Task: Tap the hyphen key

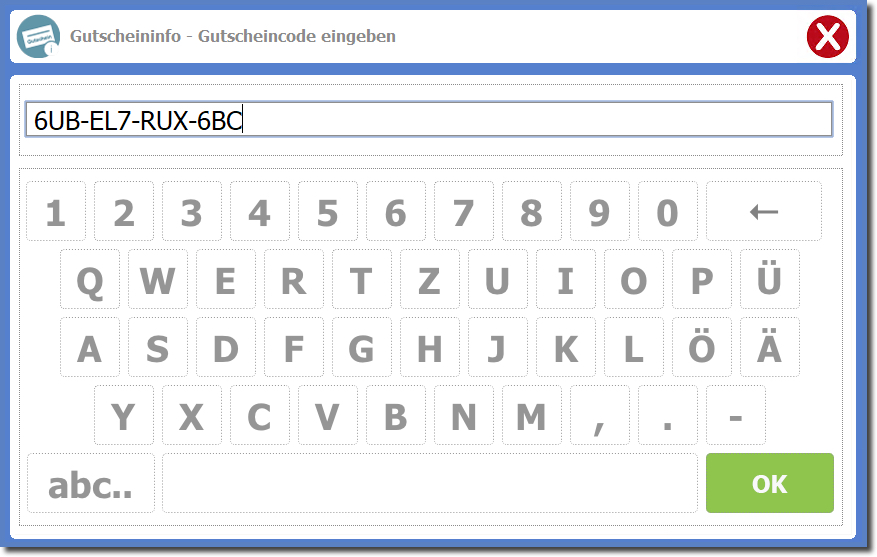Action: pos(735,415)
